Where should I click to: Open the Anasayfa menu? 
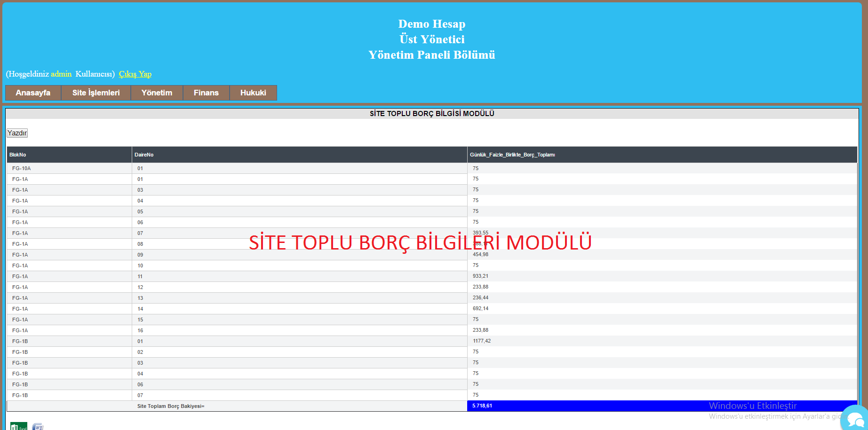point(33,93)
